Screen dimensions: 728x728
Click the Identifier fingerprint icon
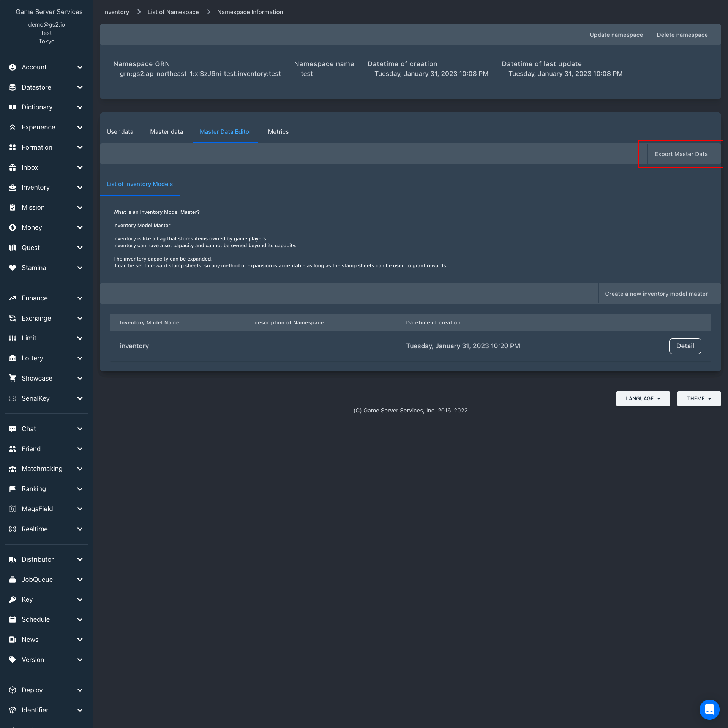[13, 710]
